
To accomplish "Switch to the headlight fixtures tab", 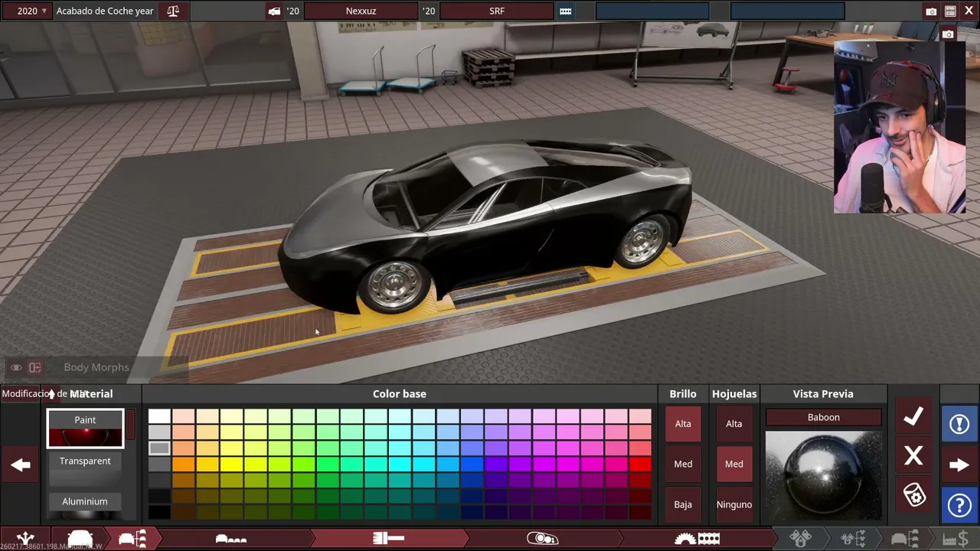I will pyautogui.click(x=542, y=539).
